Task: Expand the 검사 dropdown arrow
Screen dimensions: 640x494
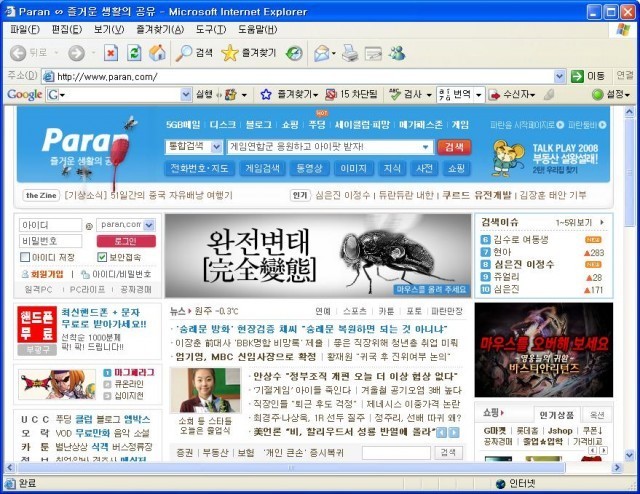Action: point(429,95)
